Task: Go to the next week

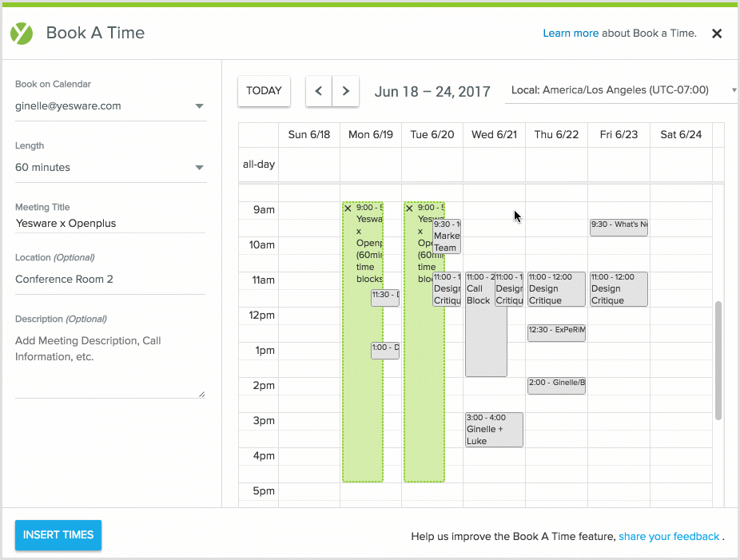Action: coord(345,91)
